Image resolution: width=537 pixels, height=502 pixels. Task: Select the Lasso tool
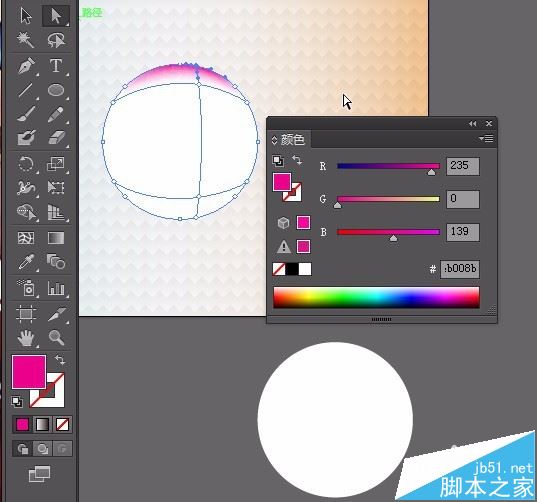coord(56,40)
